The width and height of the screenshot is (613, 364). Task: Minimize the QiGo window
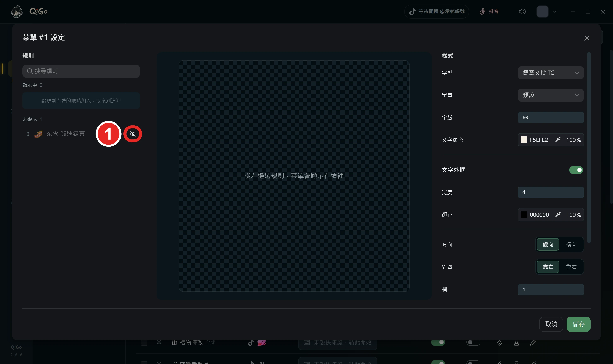(x=573, y=12)
